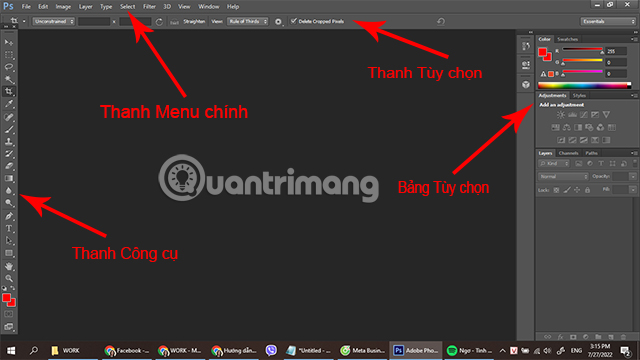Select the Clone Stamp tool

(9, 142)
